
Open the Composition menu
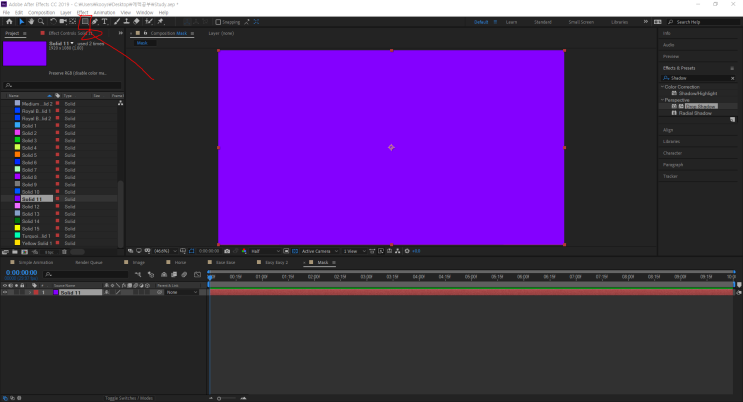(x=41, y=12)
